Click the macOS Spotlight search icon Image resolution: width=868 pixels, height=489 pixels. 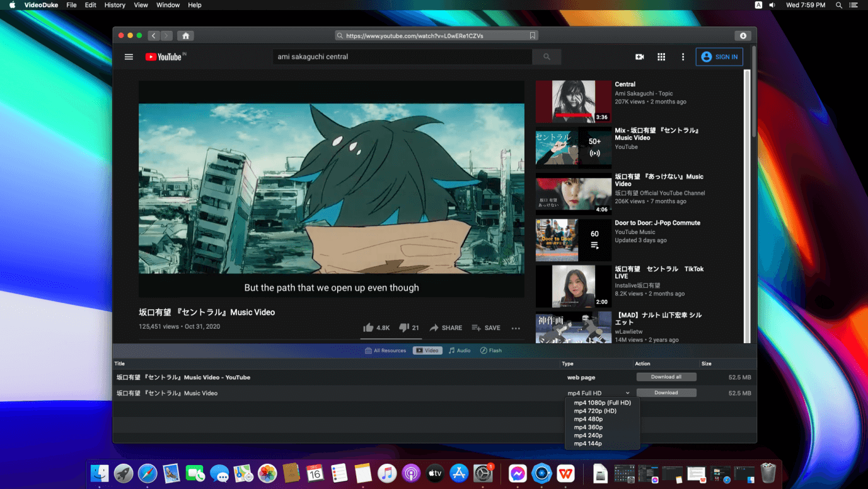(839, 5)
